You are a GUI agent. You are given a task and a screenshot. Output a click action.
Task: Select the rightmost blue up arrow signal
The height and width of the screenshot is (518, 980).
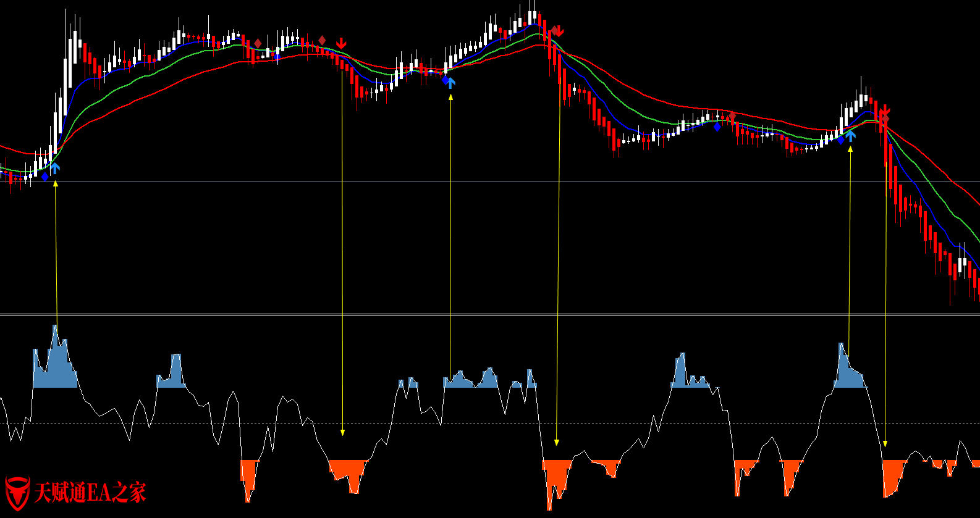851,136
